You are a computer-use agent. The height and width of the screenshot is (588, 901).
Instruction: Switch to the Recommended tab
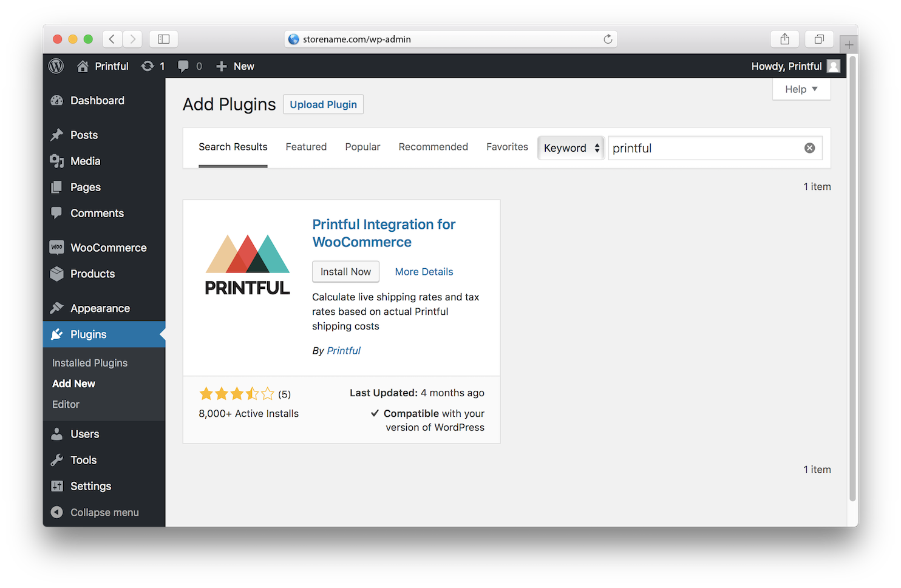coord(433,147)
